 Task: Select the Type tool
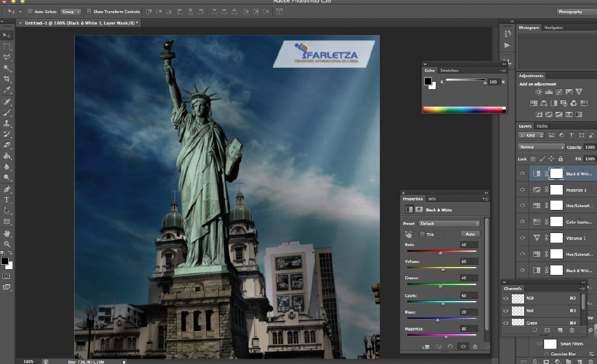pos(7,200)
